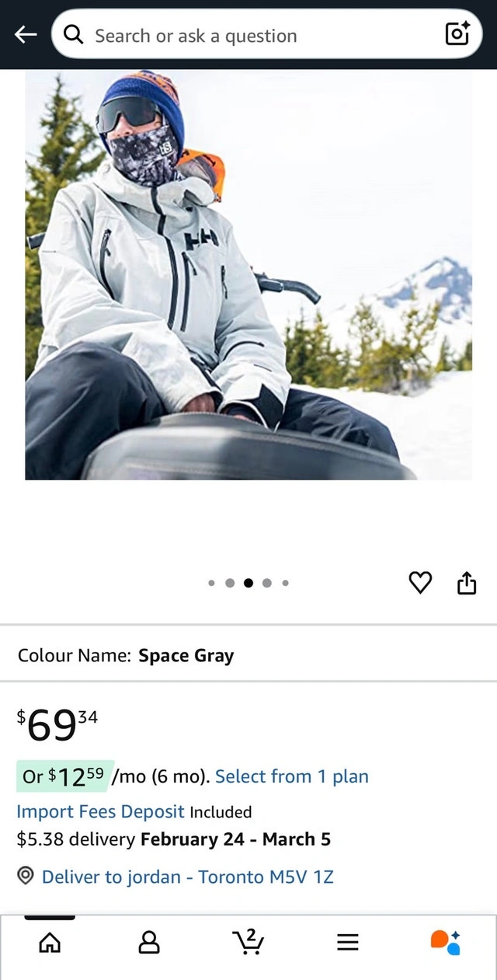This screenshot has height=980, width=497.
Task: Open the hamburger menu icon
Action: point(348,943)
